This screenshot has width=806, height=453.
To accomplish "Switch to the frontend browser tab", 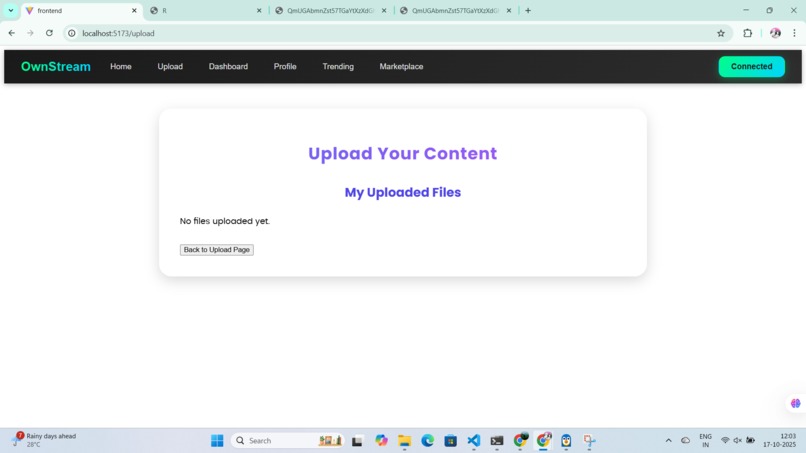I will pyautogui.click(x=80, y=10).
